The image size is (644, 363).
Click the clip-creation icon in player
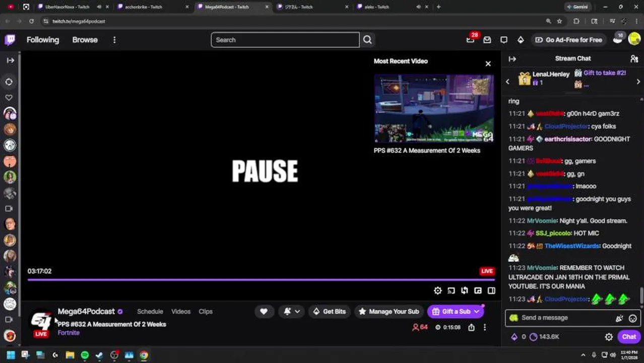(x=465, y=290)
